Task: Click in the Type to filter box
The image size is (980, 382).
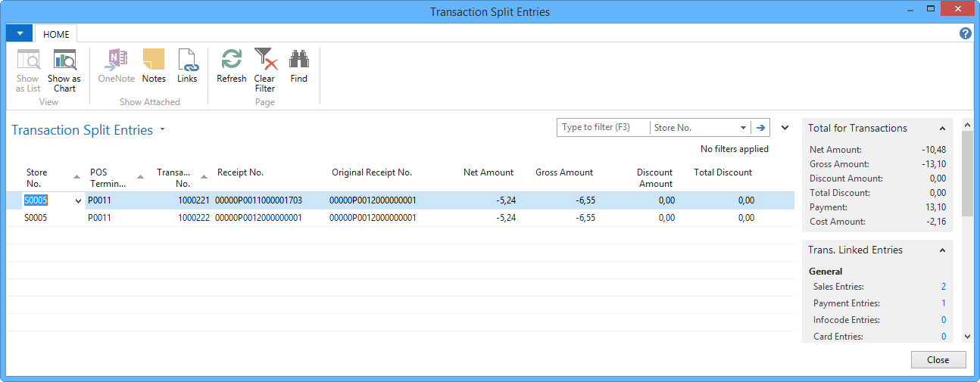Action: tap(603, 128)
